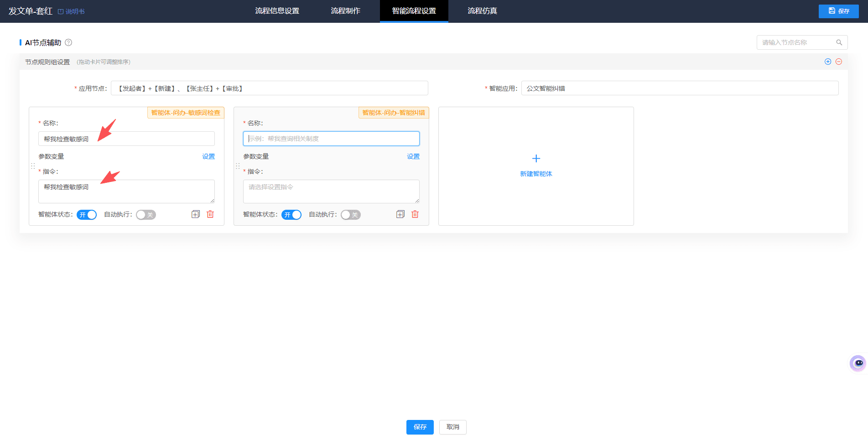
Task: Enable 自动执行 for the 智能纠错 card
Action: point(351,215)
